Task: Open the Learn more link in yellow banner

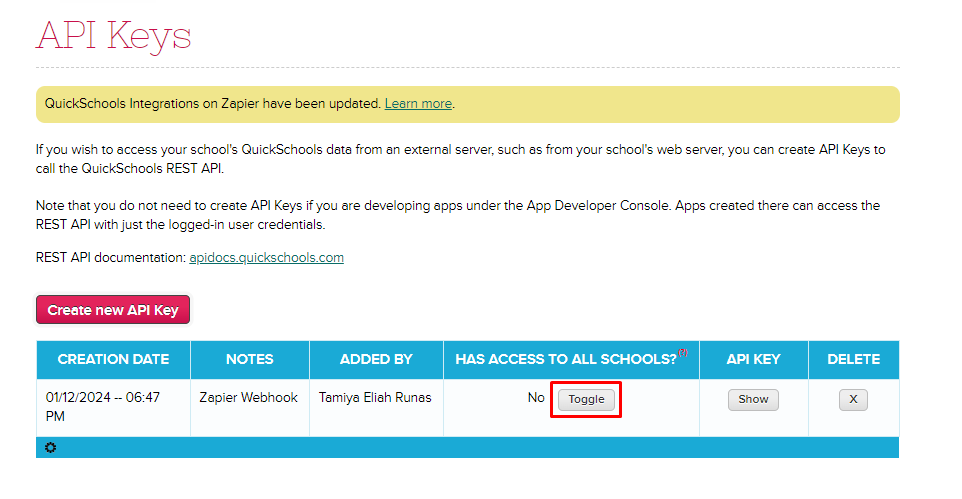Action: pyautogui.click(x=418, y=104)
